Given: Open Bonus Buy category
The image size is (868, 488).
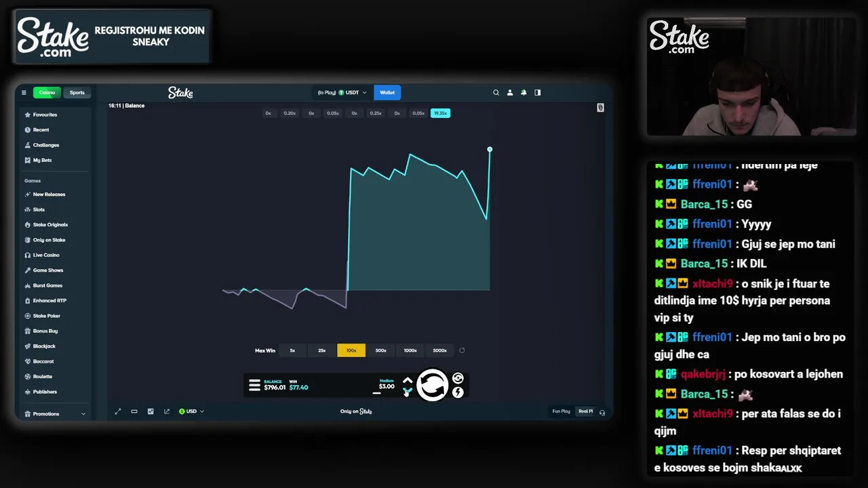Looking at the screenshot, I should coord(45,331).
